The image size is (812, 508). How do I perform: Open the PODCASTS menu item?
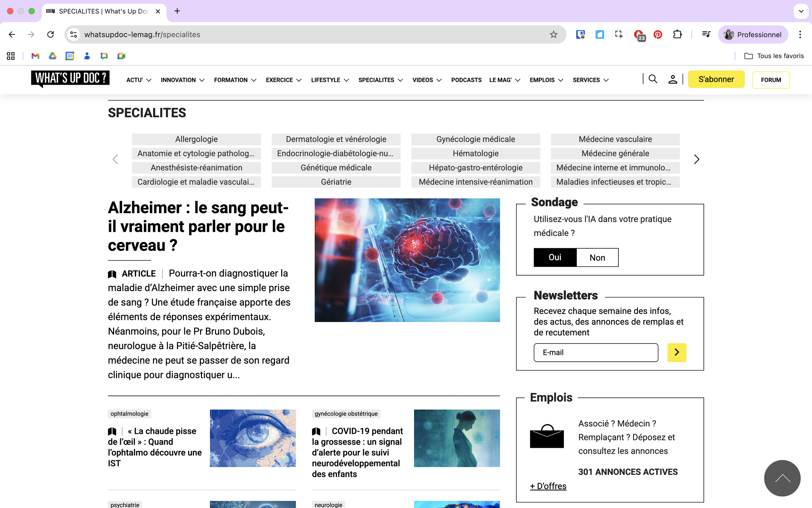[x=466, y=80]
